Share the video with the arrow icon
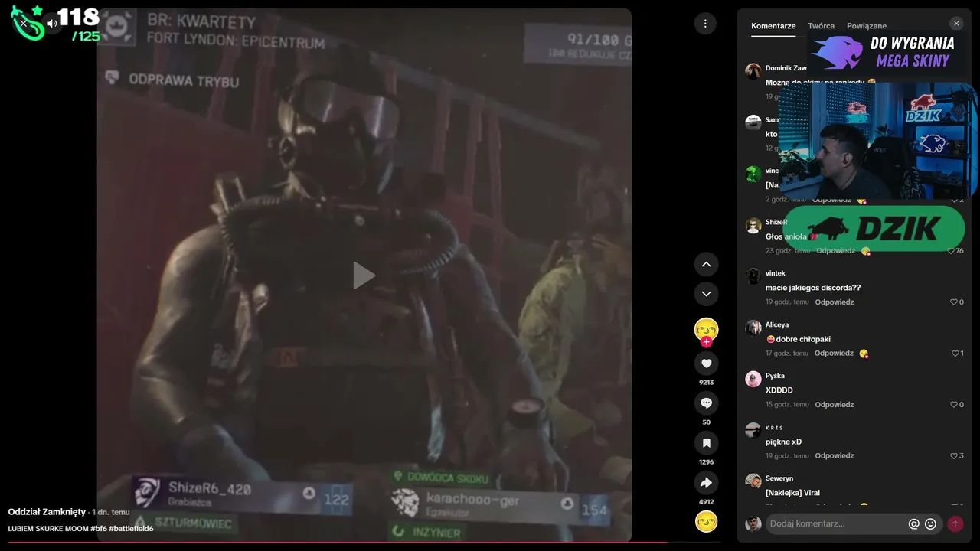This screenshot has height=551, width=980. 706,483
